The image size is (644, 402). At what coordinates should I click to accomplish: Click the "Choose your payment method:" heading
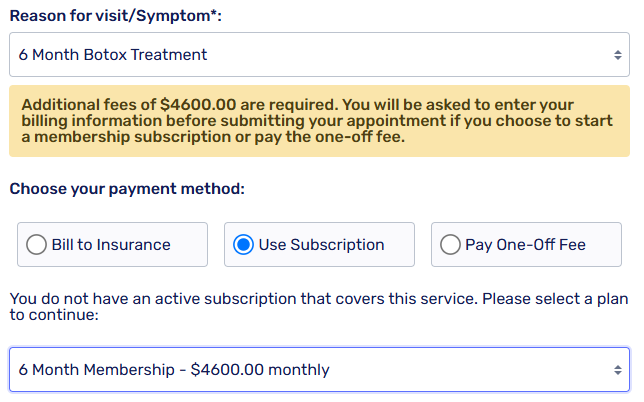click(127, 188)
